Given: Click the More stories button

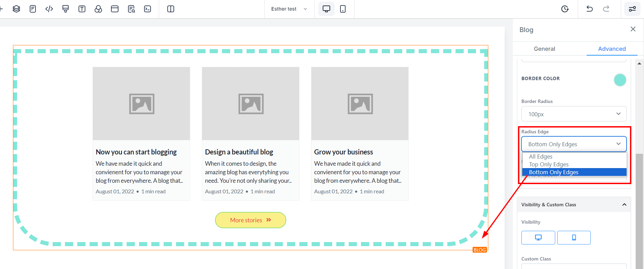Looking at the screenshot, I should (x=250, y=220).
